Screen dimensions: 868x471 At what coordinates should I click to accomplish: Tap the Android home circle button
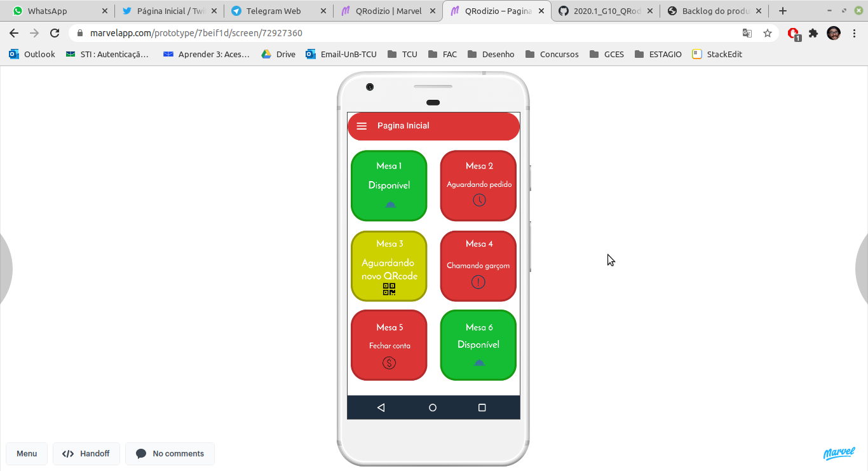click(x=433, y=407)
